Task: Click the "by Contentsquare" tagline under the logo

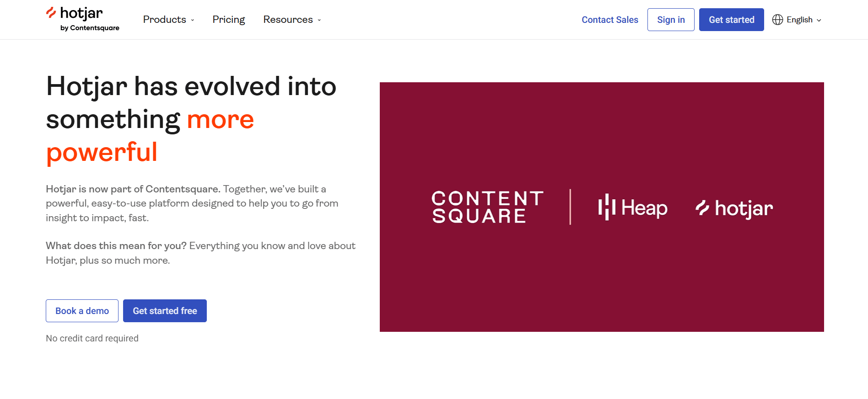Action: pyautogui.click(x=90, y=28)
